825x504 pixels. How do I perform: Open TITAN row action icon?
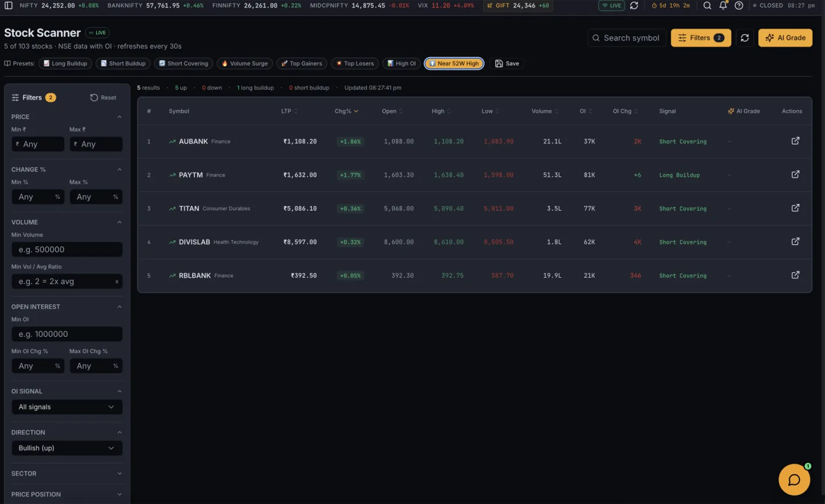point(795,208)
